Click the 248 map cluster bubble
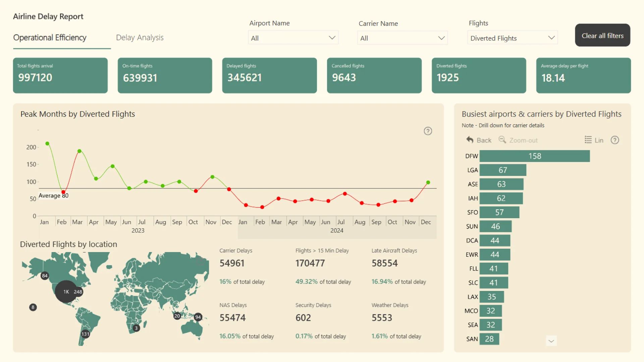Screen dimensions: 644x362 coord(78,292)
